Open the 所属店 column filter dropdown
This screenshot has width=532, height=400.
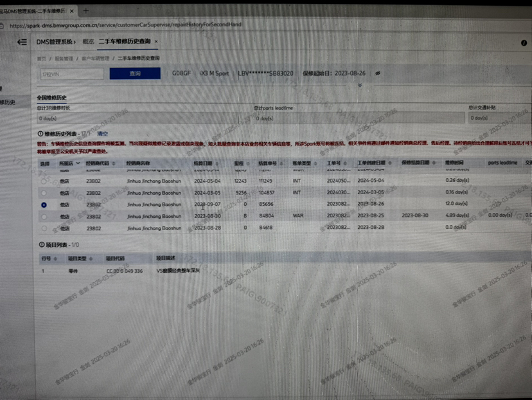click(78, 163)
